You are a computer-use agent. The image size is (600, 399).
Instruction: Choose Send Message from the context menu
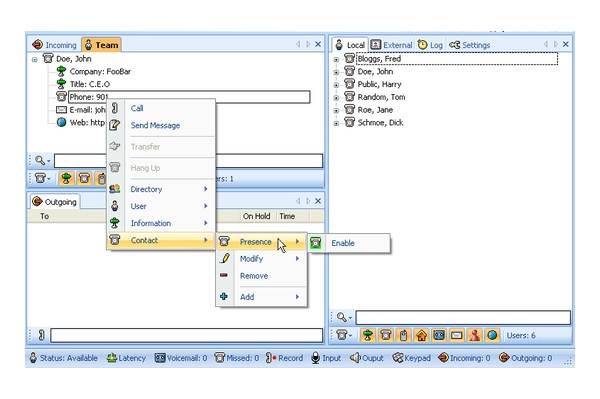click(x=161, y=125)
